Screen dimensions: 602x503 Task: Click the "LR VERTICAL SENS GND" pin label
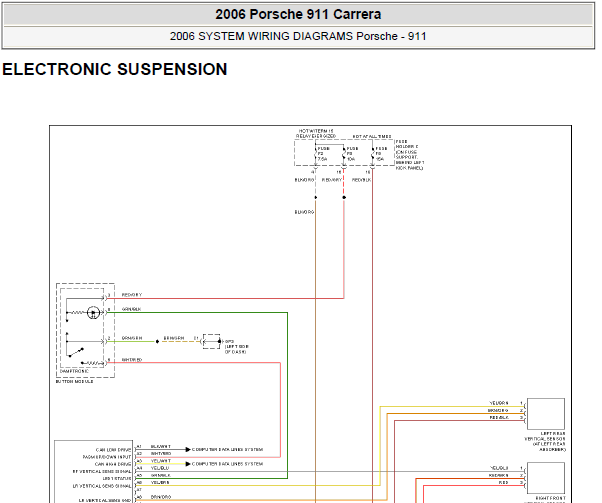click(105, 500)
